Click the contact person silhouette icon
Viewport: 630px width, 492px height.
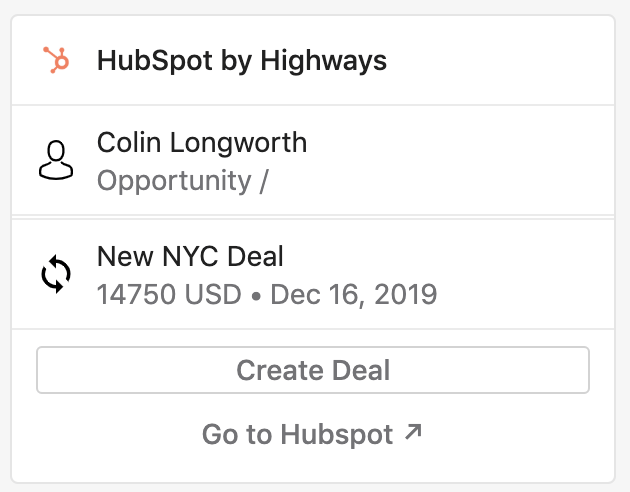(x=56, y=160)
